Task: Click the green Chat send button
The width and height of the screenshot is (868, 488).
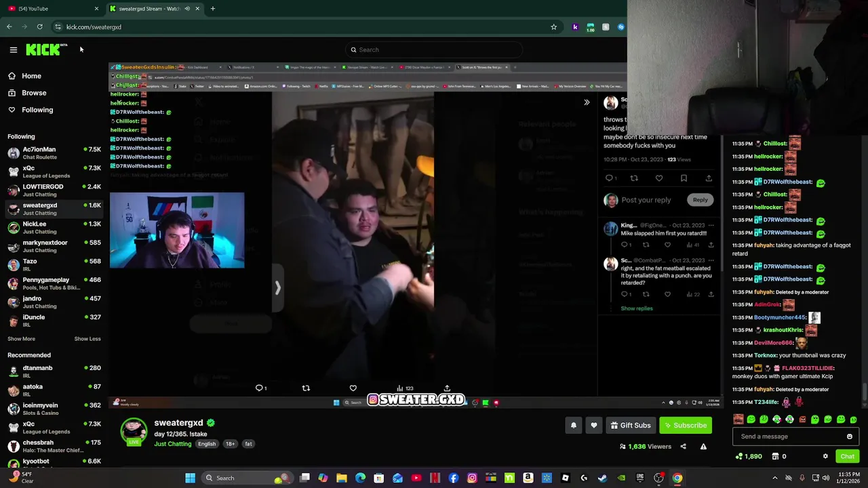Action: pos(847,457)
